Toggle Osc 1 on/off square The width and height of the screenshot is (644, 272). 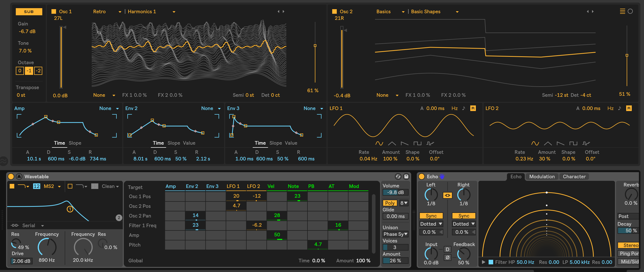pyautogui.click(x=54, y=11)
